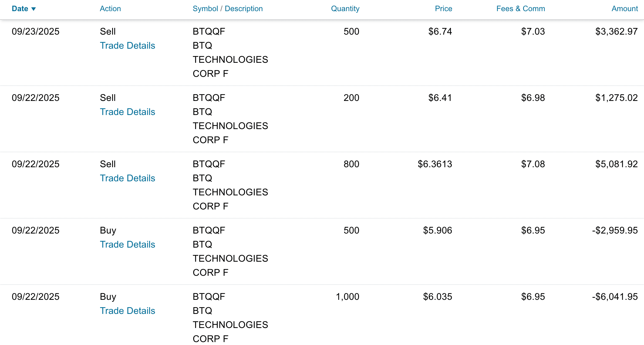Click the Date sort arrow icon
The image size is (644, 345).
point(33,9)
